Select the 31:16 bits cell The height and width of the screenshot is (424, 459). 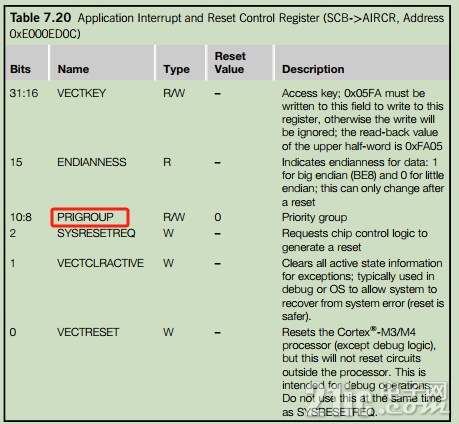pos(24,93)
